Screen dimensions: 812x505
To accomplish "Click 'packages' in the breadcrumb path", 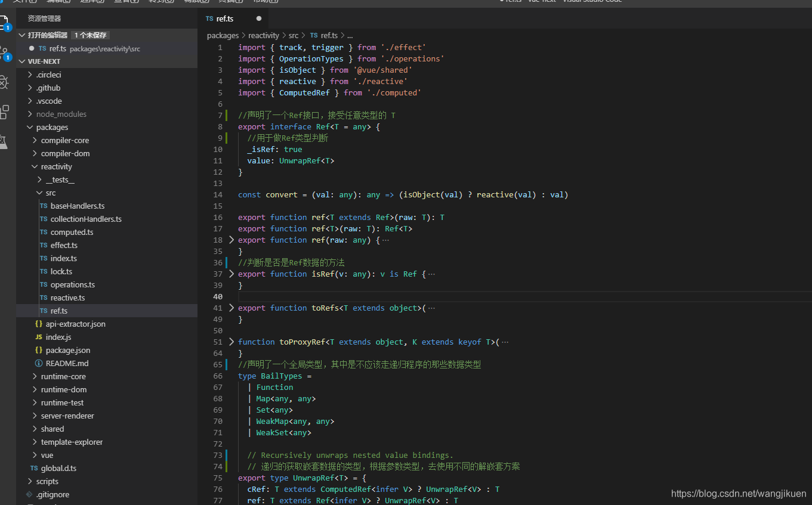I will 223,36.
